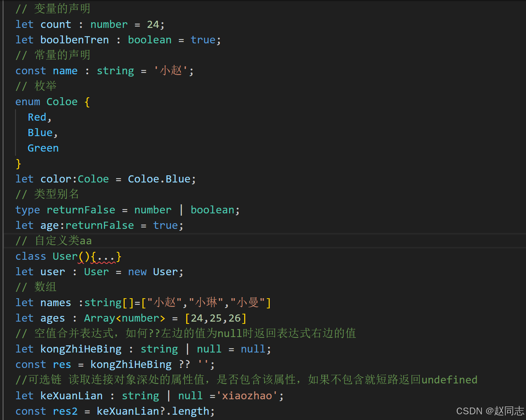Click the 'const name' declaration line
The width and height of the screenshot is (526, 420).
[104, 71]
